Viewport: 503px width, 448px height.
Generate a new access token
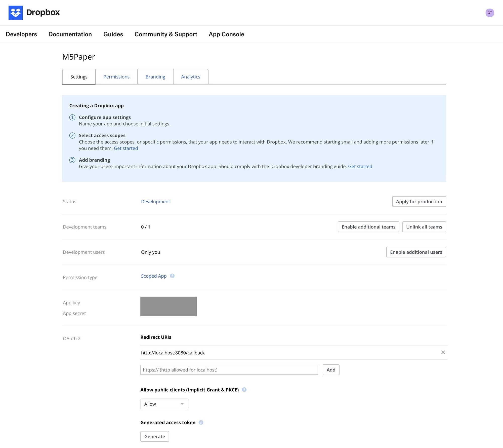154,436
